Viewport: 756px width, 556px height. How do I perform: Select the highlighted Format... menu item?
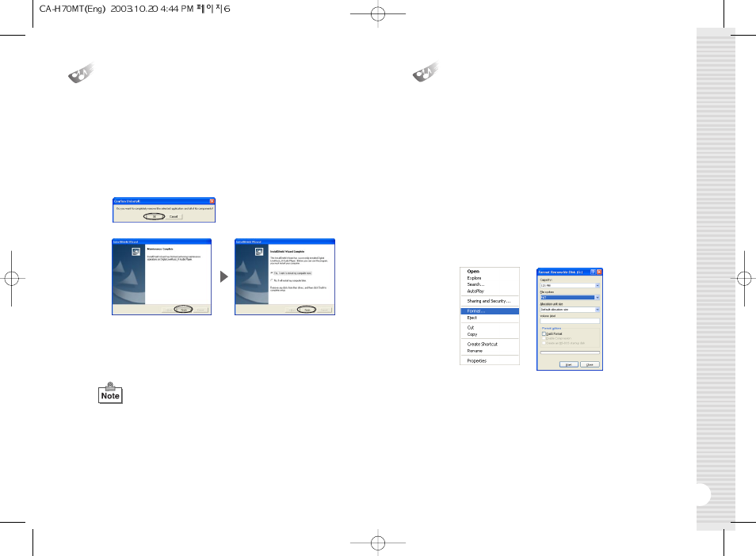490,311
